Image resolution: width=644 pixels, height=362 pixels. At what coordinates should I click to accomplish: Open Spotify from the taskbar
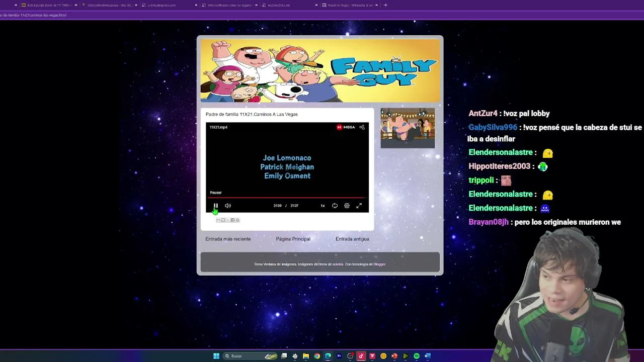tap(417, 356)
